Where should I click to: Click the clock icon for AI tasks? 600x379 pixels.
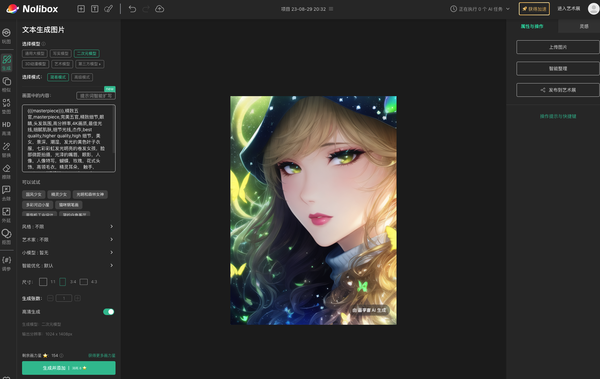click(453, 9)
